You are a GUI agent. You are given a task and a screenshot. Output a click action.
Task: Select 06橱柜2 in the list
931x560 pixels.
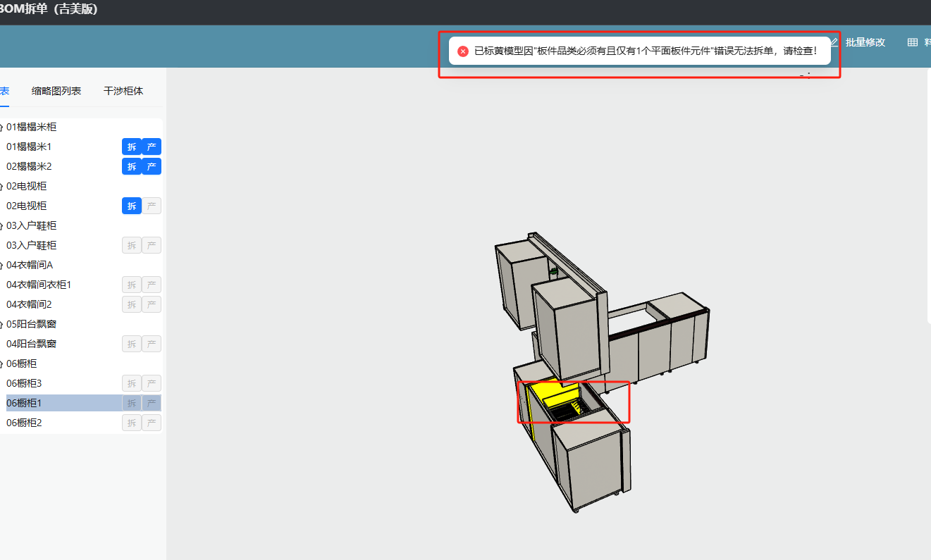[25, 423]
